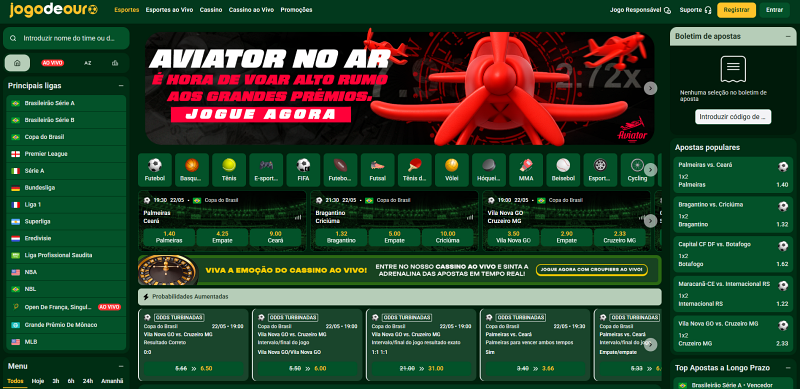Image resolution: width=800 pixels, height=389 pixels.
Task: Select the basketball sport tile
Action: click(192, 170)
